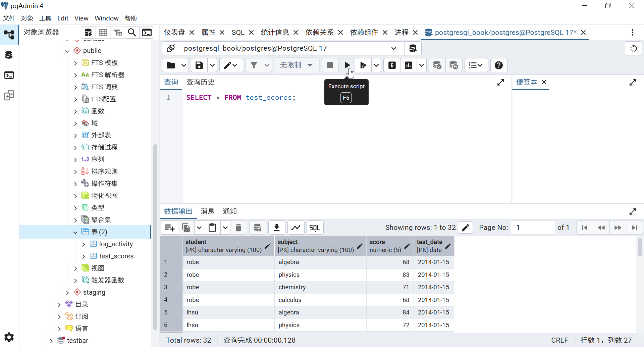Viewport: 644px width, 347px height.
Task: Click the filter rows funnel icon
Action: (x=254, y=65)
